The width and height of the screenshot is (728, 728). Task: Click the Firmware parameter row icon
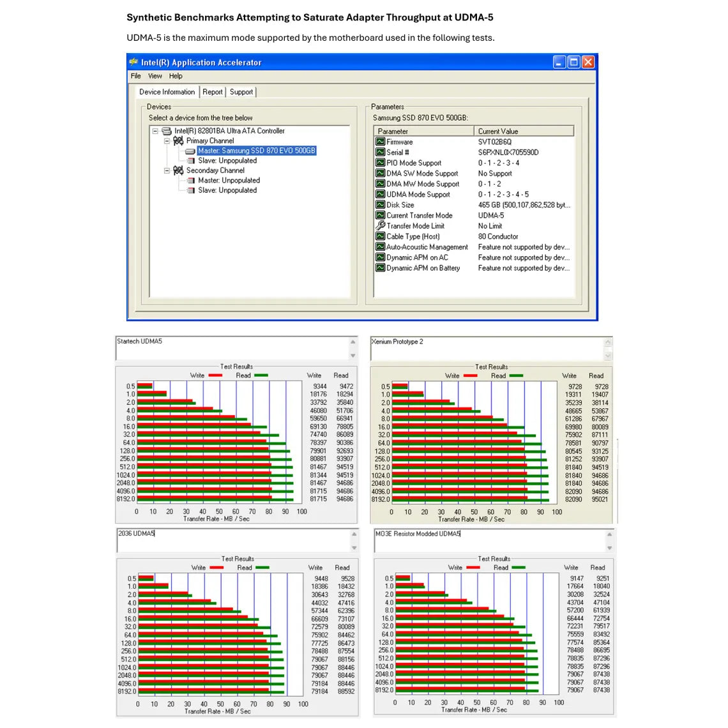click(380, 142)
